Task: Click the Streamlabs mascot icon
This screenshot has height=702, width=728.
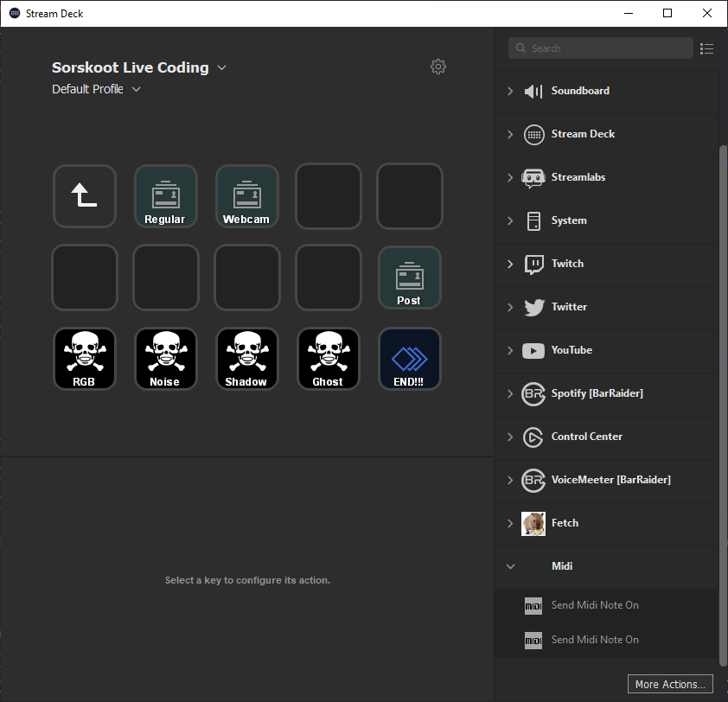Action: point(533,178)
